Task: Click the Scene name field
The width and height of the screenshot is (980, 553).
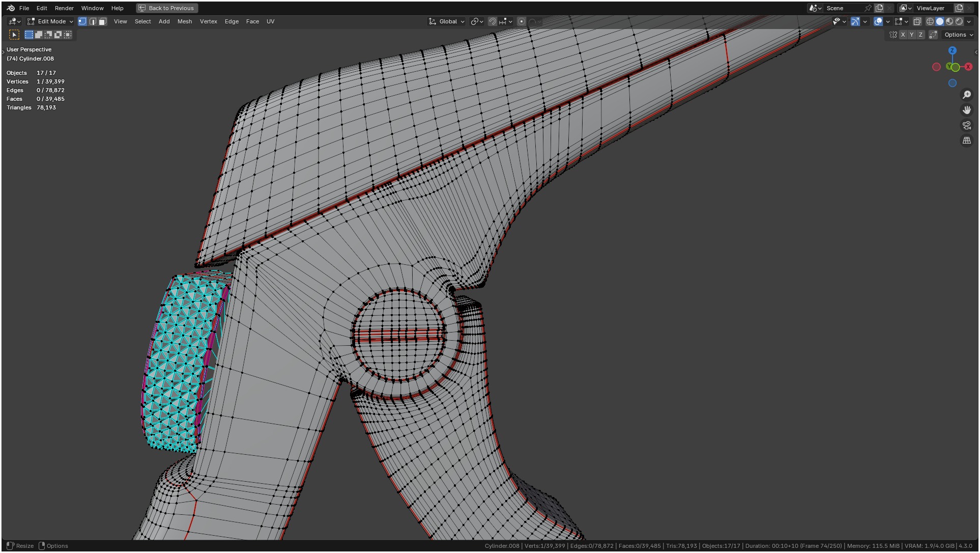Action: [x=843, y=8]
